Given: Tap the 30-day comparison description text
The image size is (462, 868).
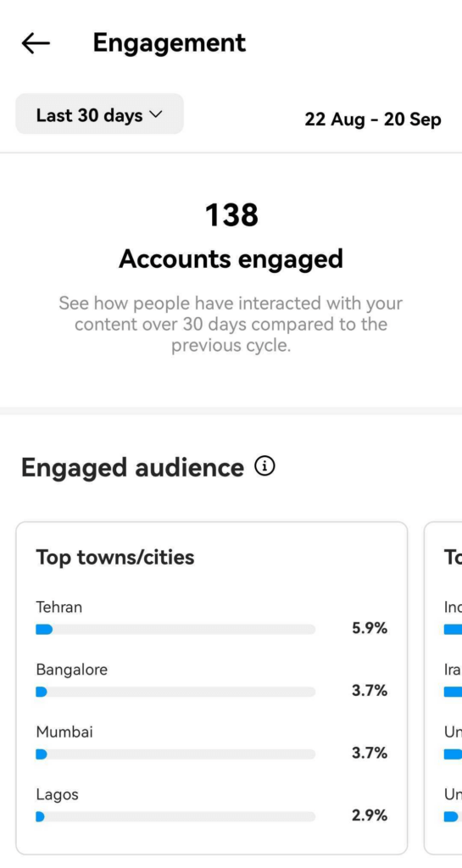Looking at the screenshot, I should pos(231,325).
